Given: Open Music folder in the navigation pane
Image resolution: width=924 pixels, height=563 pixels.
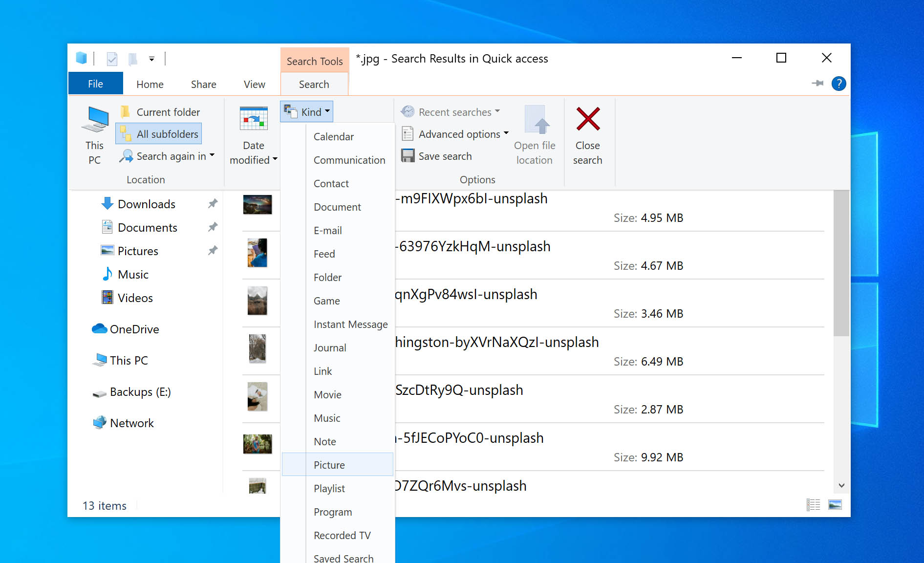Looking at the screenshot, I should pos(125,275).
